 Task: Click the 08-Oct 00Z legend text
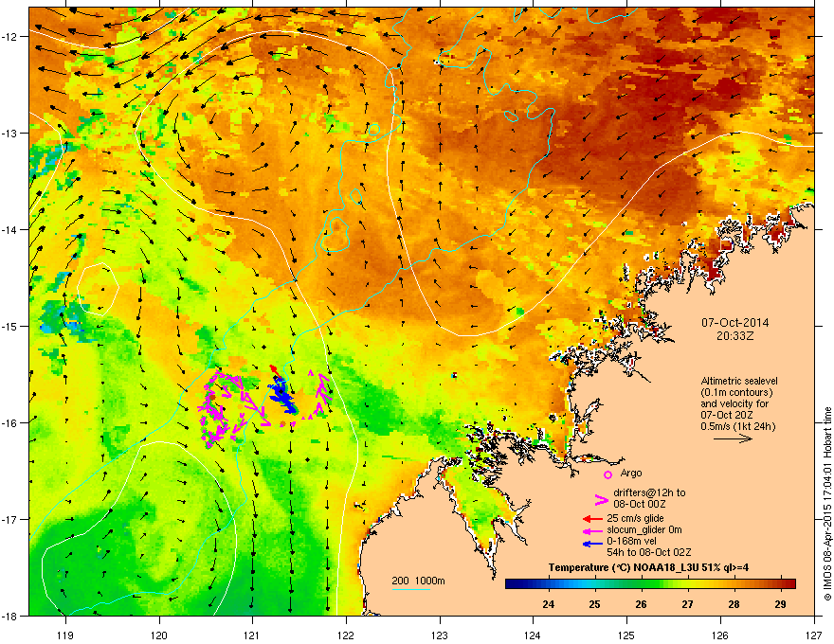point(640,504)
